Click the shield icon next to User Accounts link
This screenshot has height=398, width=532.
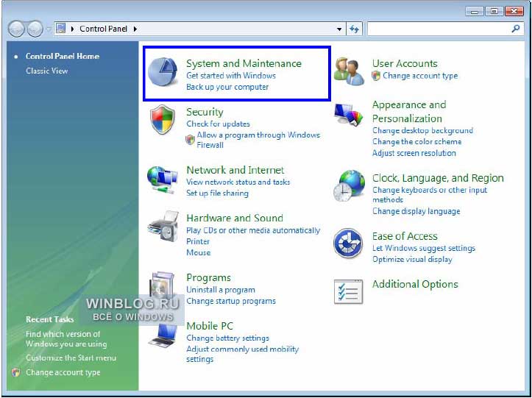[x=376, y=76]
